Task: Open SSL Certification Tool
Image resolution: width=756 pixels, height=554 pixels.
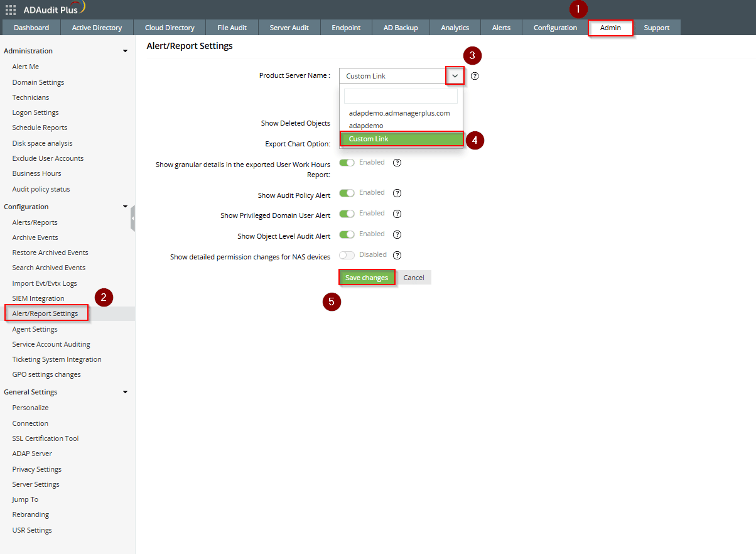Action: [x=46, y=438]
